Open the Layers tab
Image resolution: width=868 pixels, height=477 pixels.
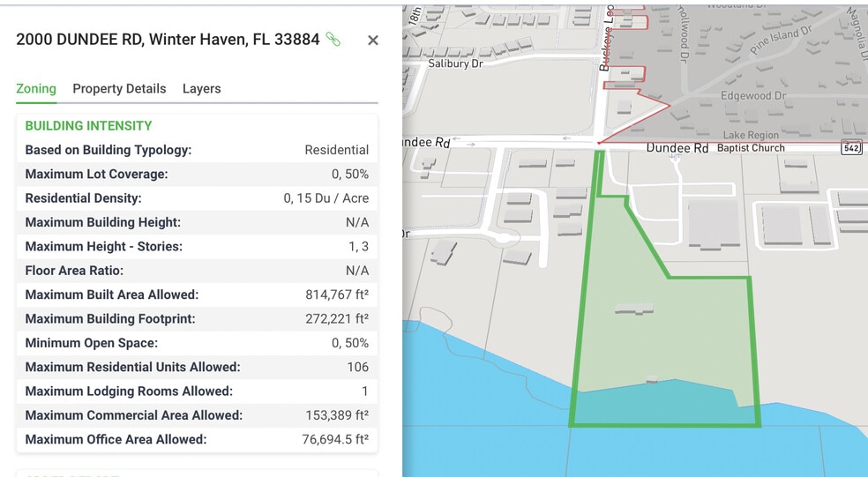(201, 88)
